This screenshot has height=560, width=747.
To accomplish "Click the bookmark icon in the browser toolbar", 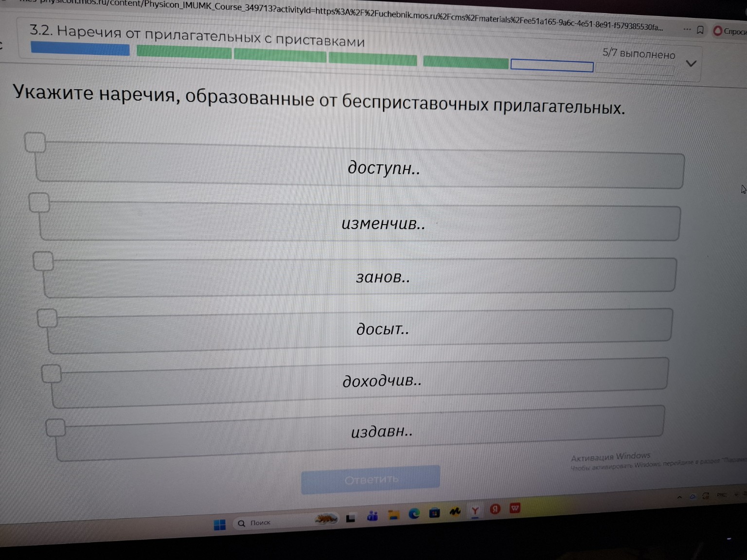I will pyautogui.click(x=700, y=30).
